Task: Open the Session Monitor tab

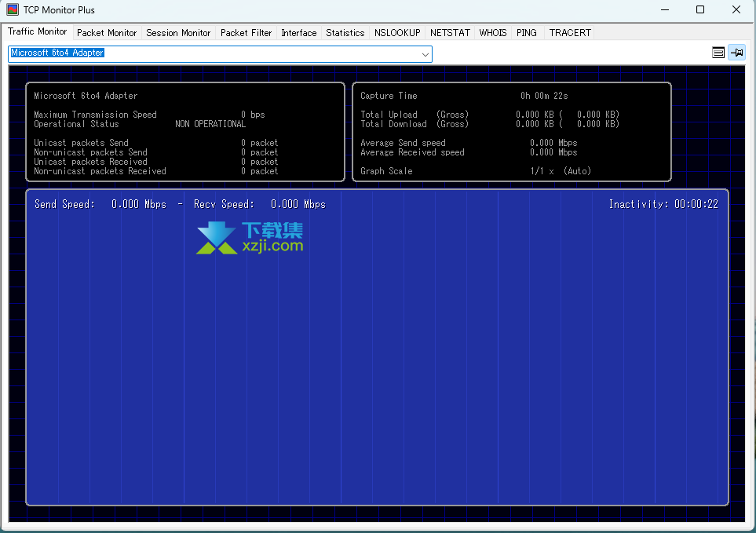Action: (x=178, y=33)
